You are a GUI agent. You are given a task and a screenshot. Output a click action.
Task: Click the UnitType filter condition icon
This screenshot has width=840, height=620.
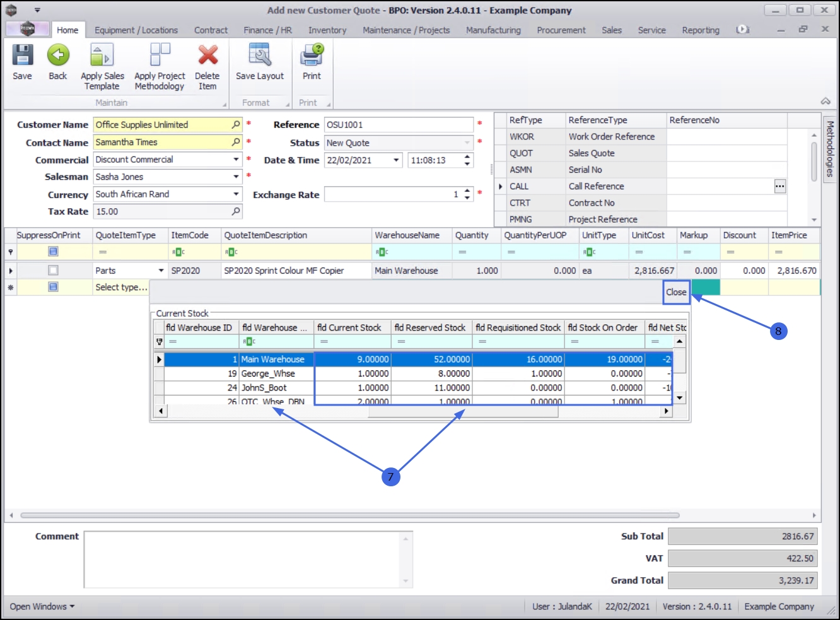point(589,252)
